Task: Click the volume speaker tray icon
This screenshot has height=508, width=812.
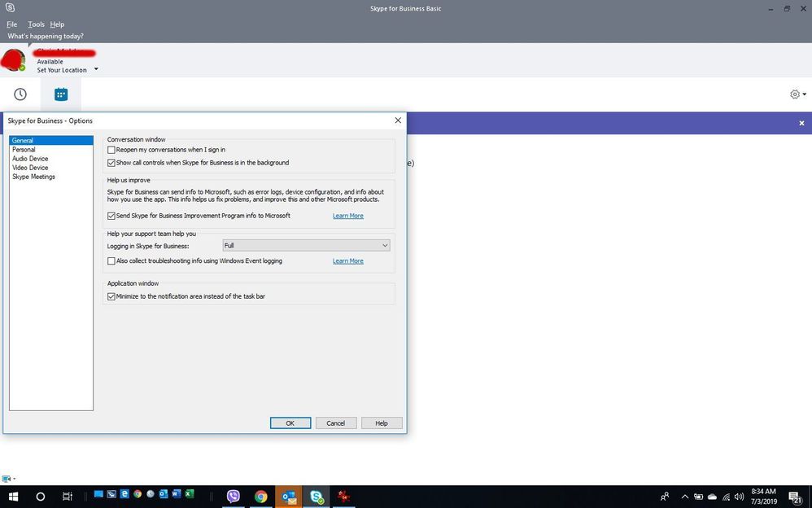Action: point(739,497)
